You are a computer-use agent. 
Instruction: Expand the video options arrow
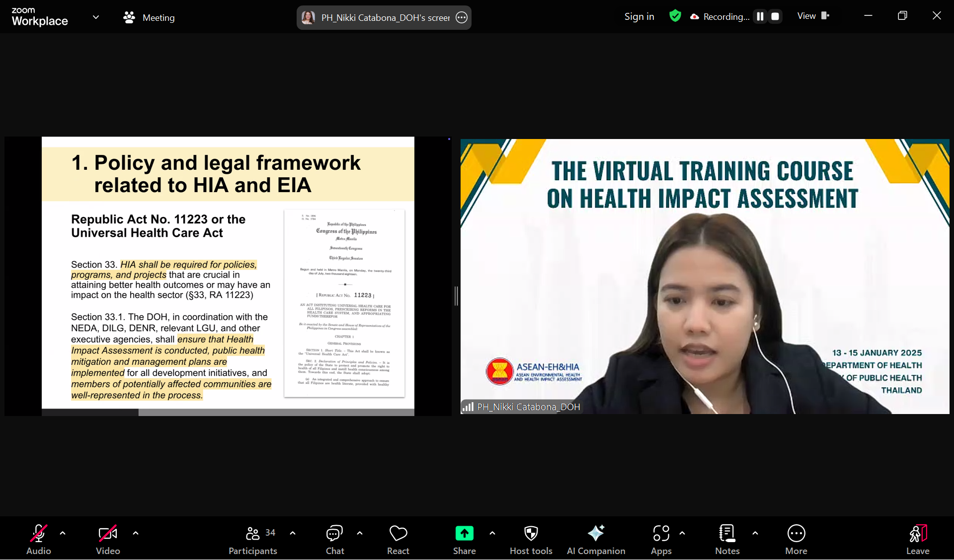pyautogui.click(x=136, y=533)
